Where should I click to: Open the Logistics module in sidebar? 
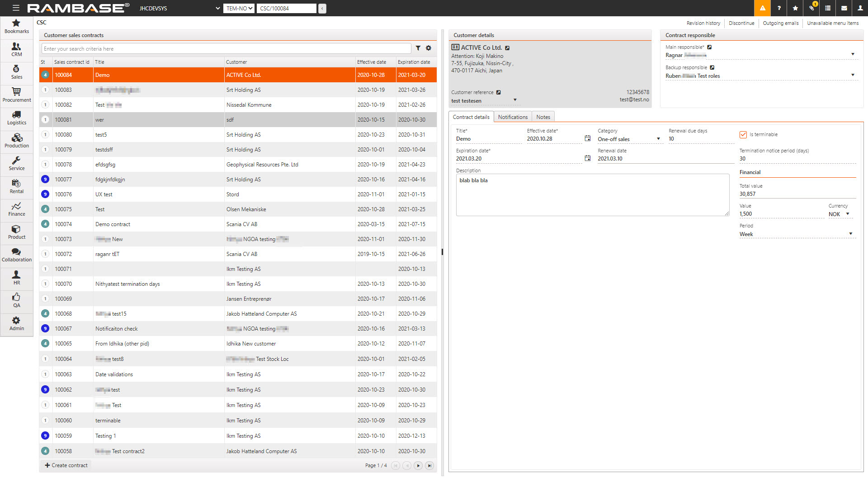point(17,118)
